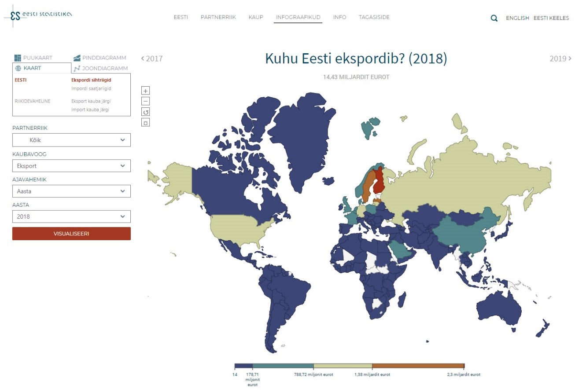575x392 pixels.
Task: Reset the map view with rotate icon
Action: 146,112
